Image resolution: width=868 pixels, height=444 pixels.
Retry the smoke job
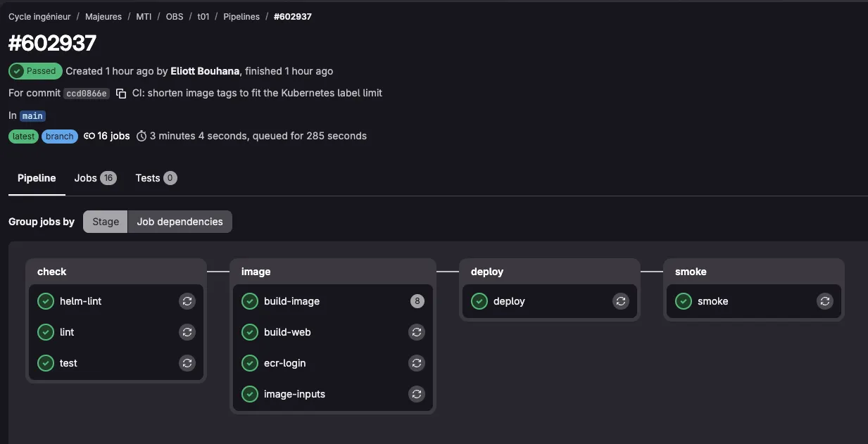tap(825, 301)
